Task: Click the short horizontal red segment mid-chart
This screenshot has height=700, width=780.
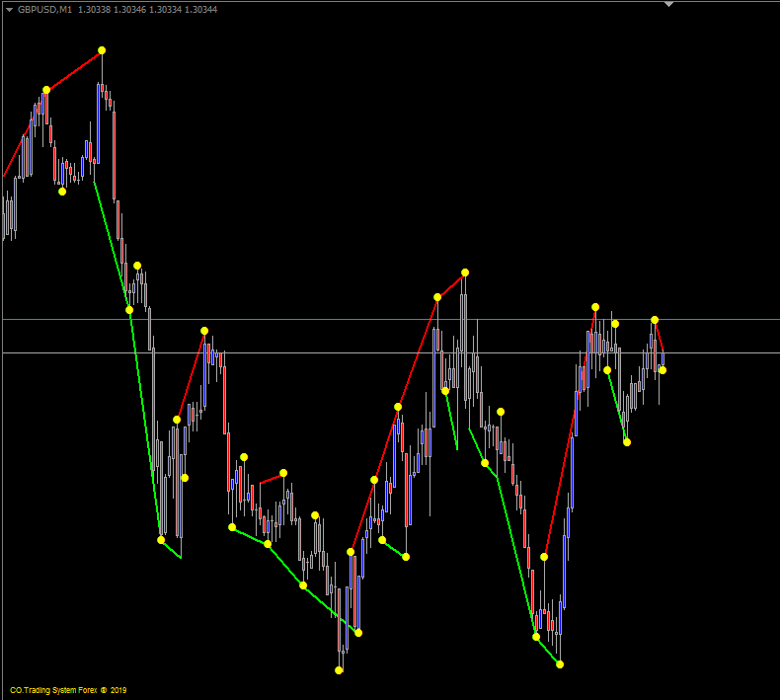Action: click(x=272, y=478)
